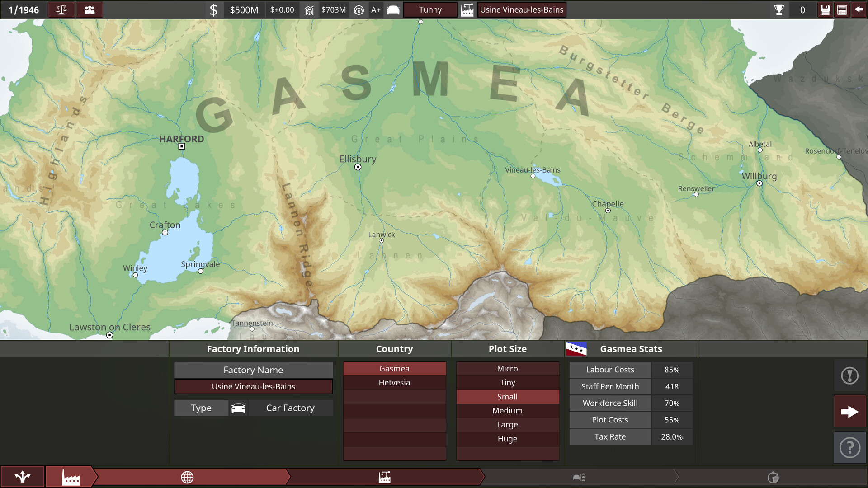The image size is (868, 488).
Task: Open the Tunny selector in the top bar
Action: pos(429,9)
